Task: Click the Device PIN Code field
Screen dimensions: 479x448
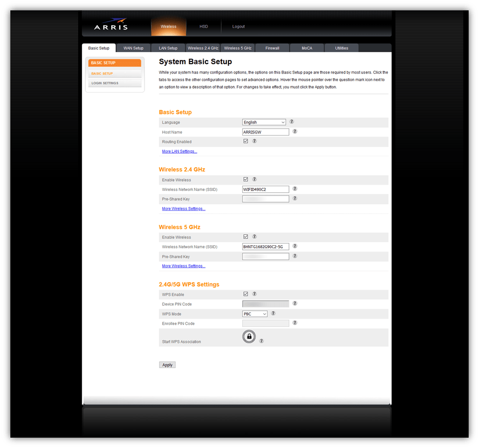Action: [x=266, y=304]
